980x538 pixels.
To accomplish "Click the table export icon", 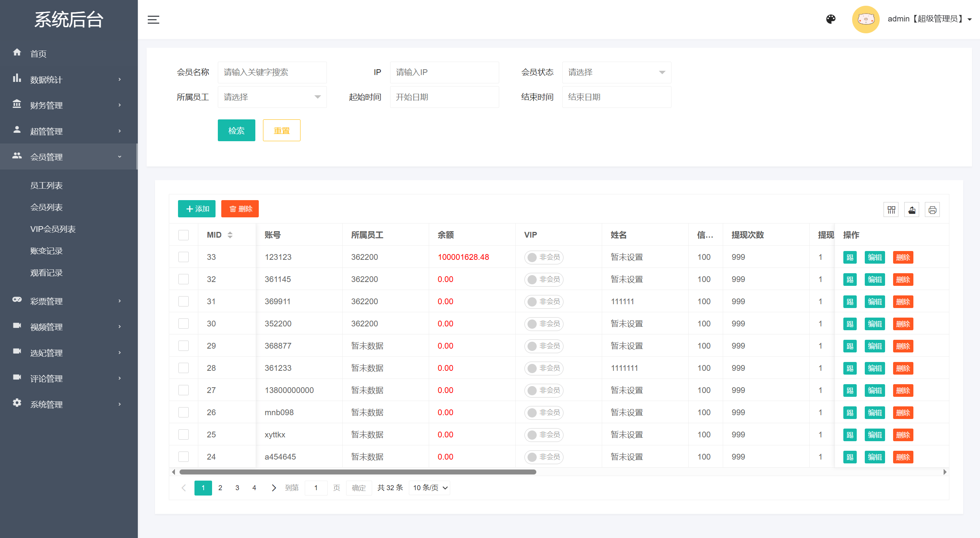I will [x=912, y=210].
